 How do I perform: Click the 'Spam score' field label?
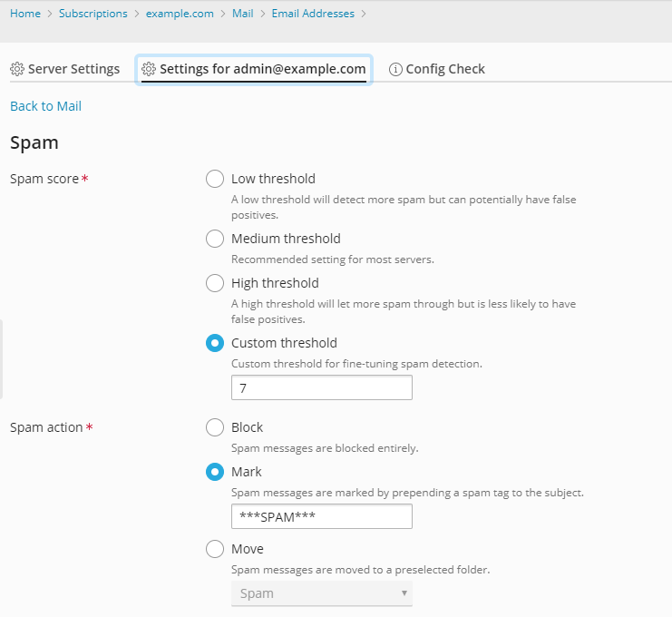coord(44,179)
